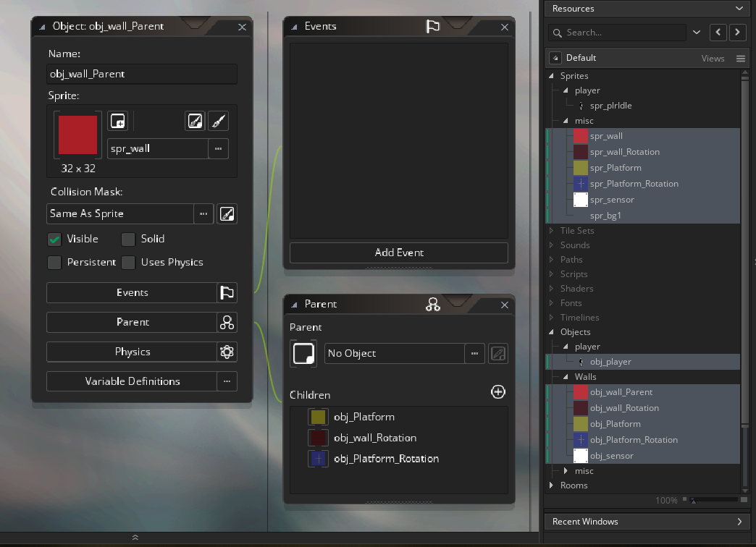756x547 pixels.
Task: Go to previous search result arrow
Action: [x=718, y=33]
